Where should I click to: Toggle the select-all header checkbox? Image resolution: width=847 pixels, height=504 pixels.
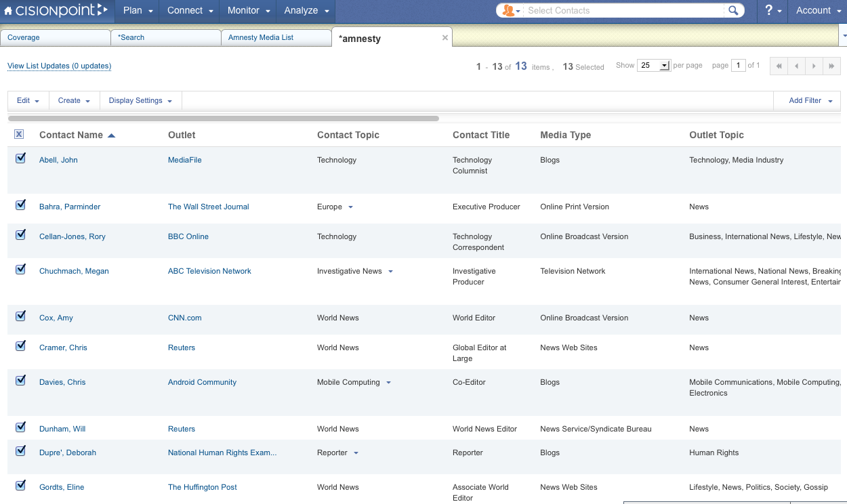(19, 134)
